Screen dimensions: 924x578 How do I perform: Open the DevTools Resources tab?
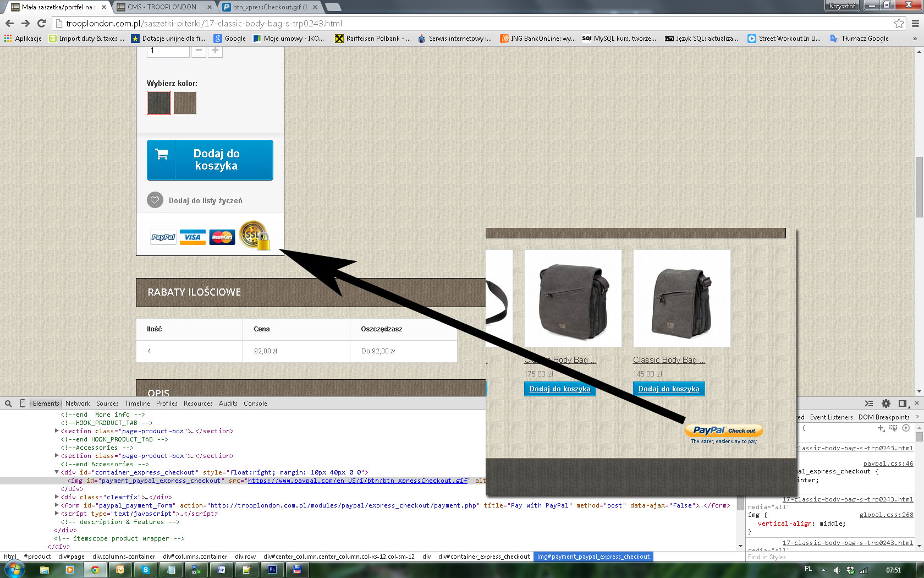click(198, 403)
